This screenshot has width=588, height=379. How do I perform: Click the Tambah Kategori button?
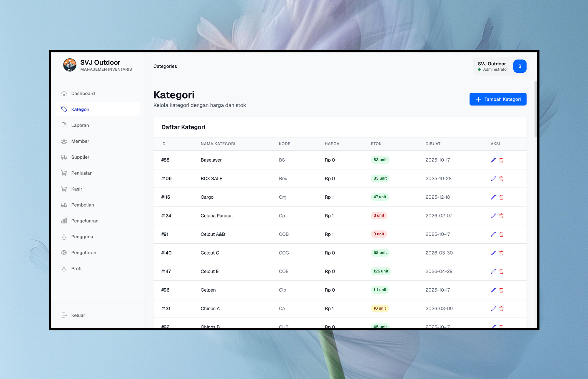(x=498, y=99)
